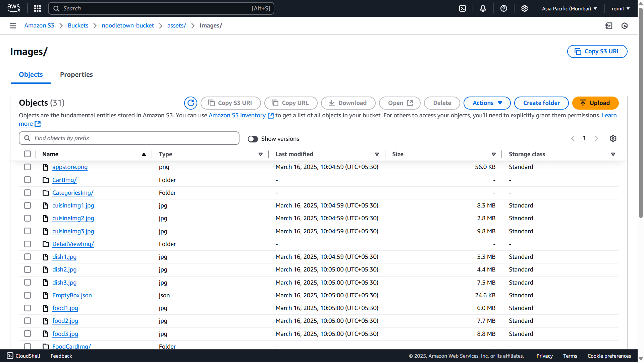Select the cuisineImg2.jpg row checkbox

coord(28,218)
